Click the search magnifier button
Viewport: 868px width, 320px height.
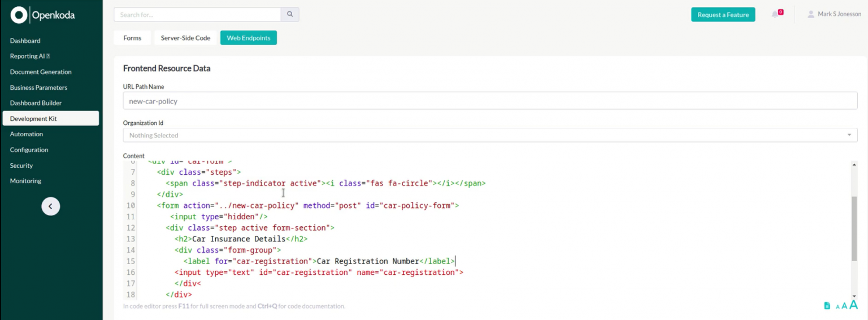(290, 15)
